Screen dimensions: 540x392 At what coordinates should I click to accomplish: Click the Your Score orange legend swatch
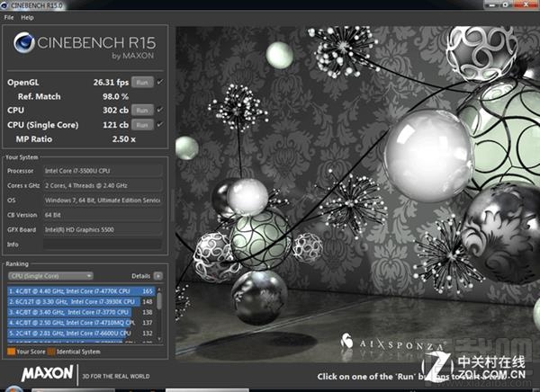[12, 352]
